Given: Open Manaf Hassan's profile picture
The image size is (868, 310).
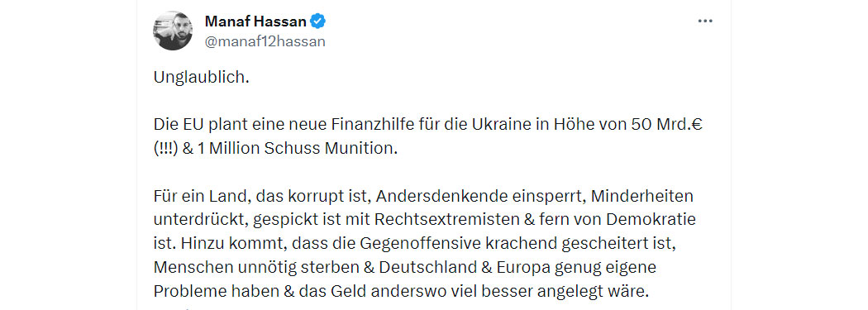Looking at the screenshot, I should pyautogui.click(x=173, y=31).
